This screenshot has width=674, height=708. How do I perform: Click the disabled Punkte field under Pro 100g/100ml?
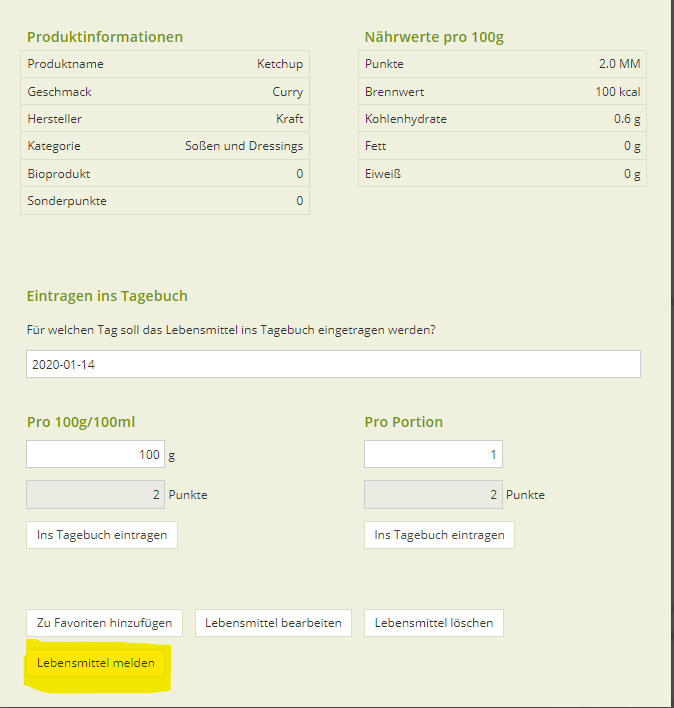95,494
